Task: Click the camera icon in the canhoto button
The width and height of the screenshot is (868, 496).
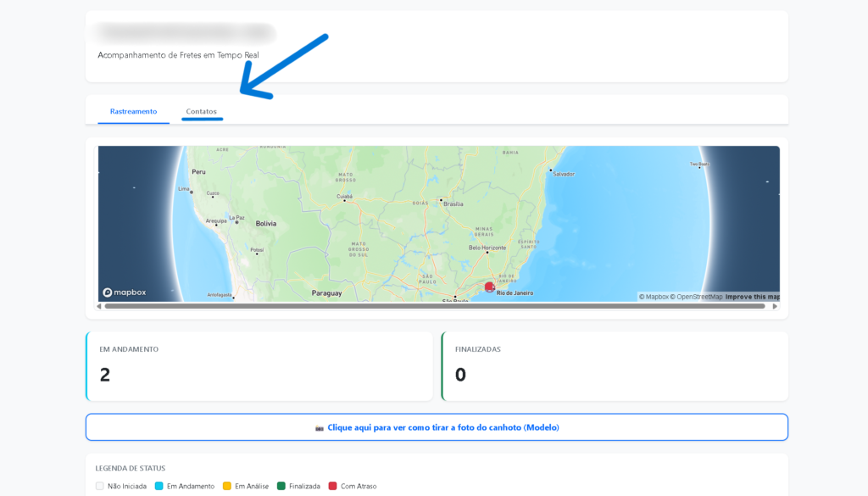Action: point(320,428)
